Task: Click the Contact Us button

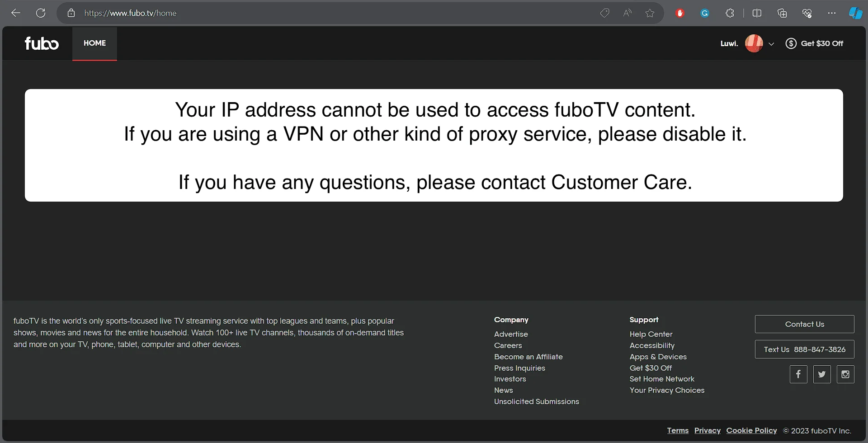Action: click(x=805, y=324)
